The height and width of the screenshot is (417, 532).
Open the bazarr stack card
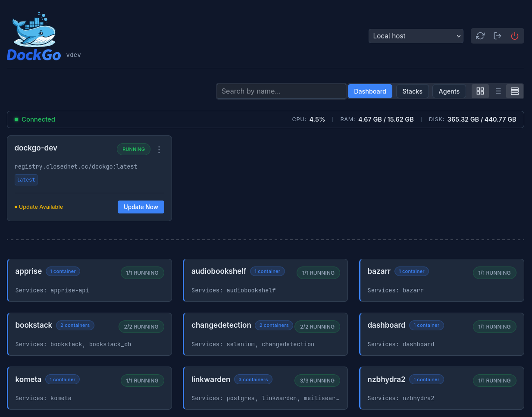click(441, 280)
